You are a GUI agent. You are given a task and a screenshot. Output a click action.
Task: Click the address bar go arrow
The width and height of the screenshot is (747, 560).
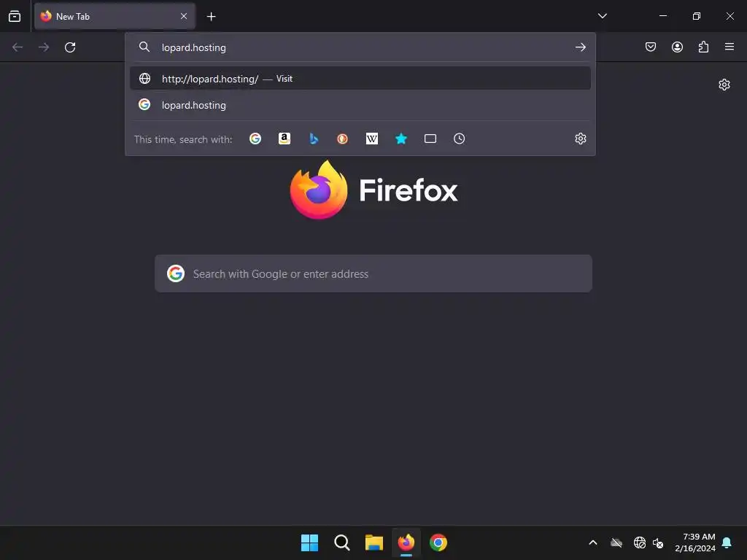pyautogui.click(x=580, y=47)
